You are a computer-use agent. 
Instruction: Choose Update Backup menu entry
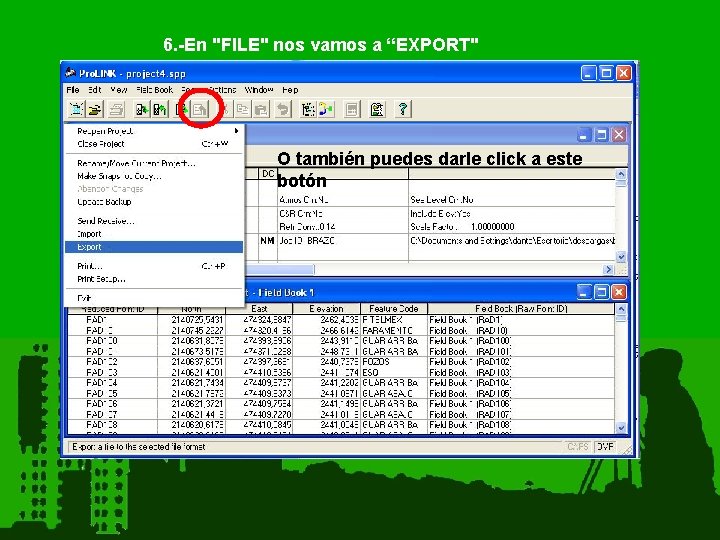(154, 202)
